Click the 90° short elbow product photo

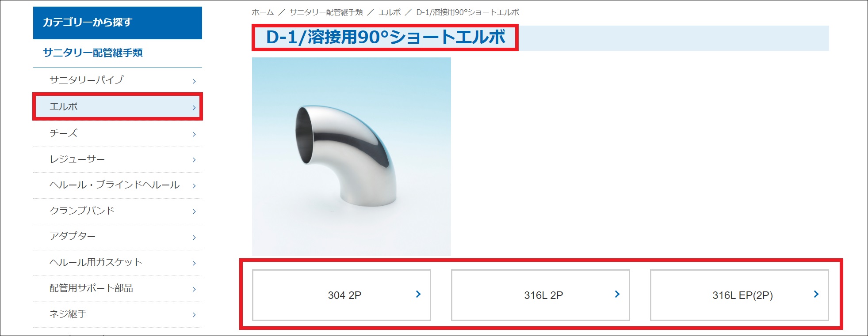click(352, 157)
